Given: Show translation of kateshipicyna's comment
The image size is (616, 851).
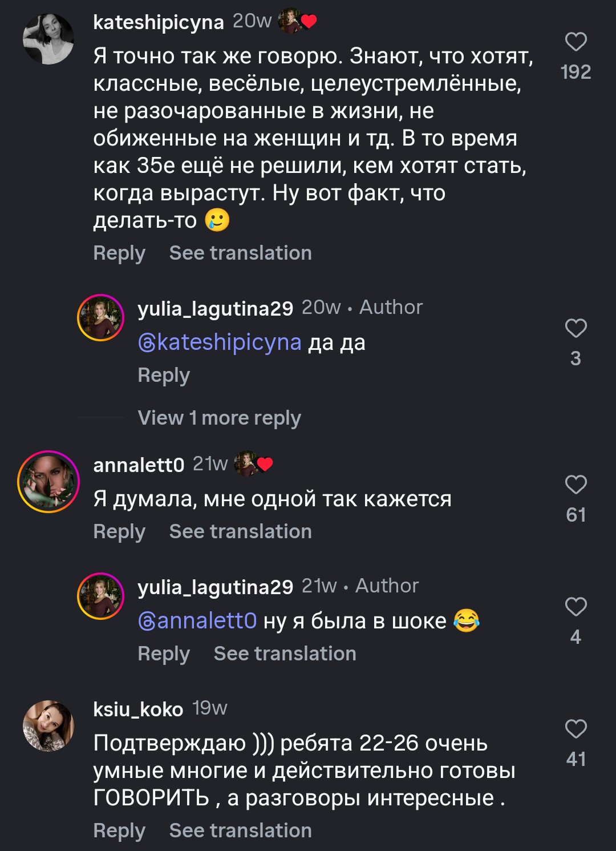Looking at the screenshot, I should tap(240, 253).
